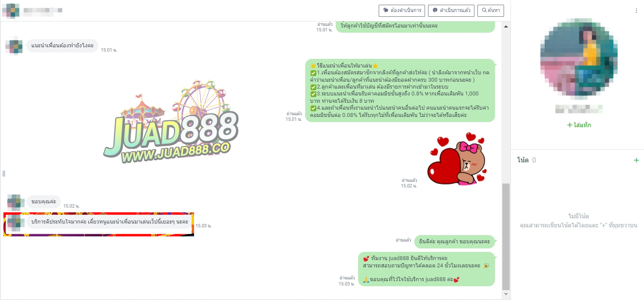Click the highlighted บริการดีประทับใจมากค่ะ message
This screenshot has width=644, height=300.
pyautogui.click(x=110, y=222)
